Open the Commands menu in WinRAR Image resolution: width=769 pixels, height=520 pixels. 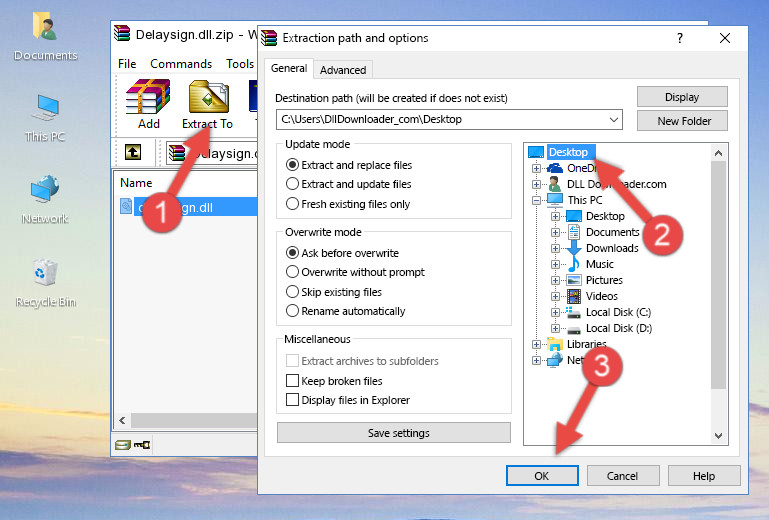181,64
